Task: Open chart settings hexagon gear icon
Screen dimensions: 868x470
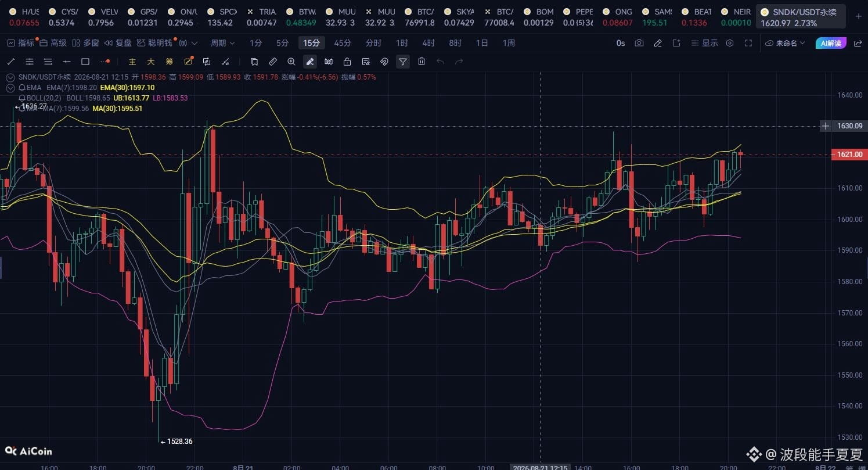Action: pos(730,43)
